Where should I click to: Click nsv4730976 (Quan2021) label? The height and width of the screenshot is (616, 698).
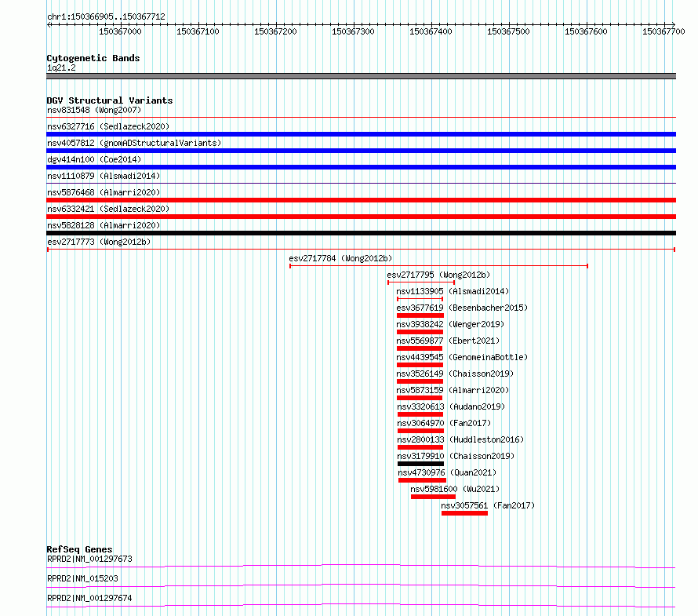(x=447, y=472)
